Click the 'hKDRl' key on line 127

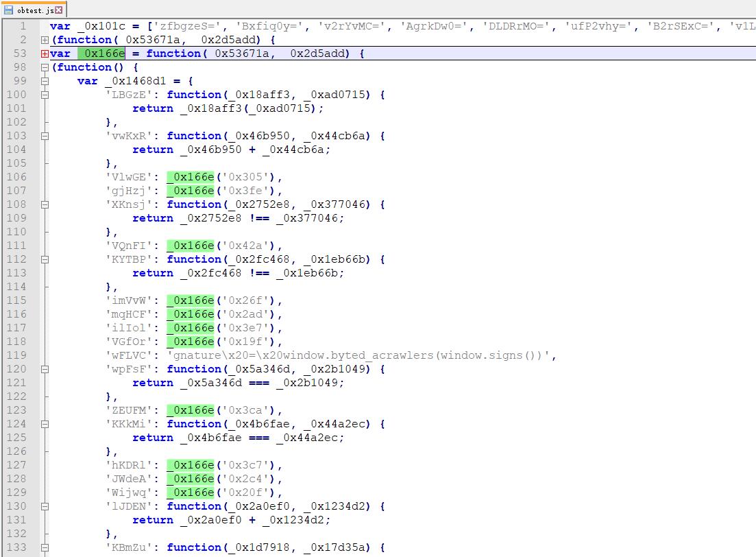[129, 465]
